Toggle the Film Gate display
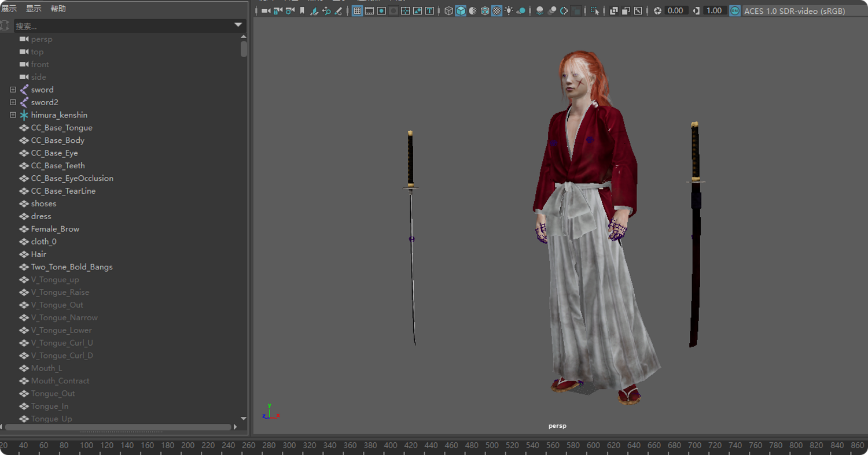 (x=369, y=10)
